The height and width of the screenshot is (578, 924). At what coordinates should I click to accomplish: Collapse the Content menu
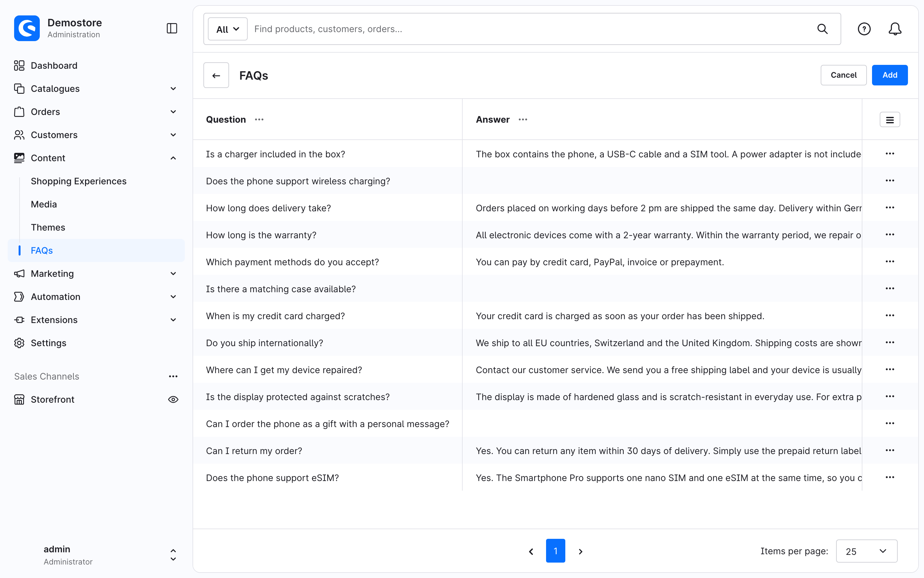(96, 158)
